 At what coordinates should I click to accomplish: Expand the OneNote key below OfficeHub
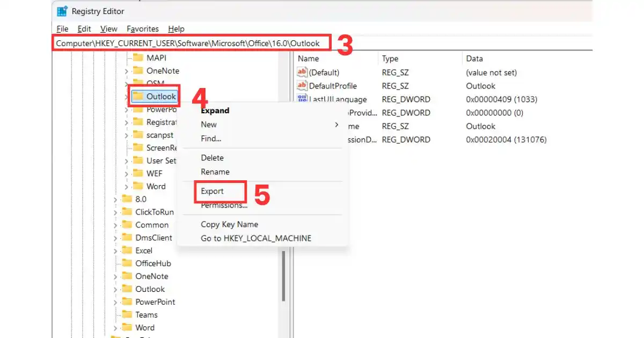(x=115, y=277)
